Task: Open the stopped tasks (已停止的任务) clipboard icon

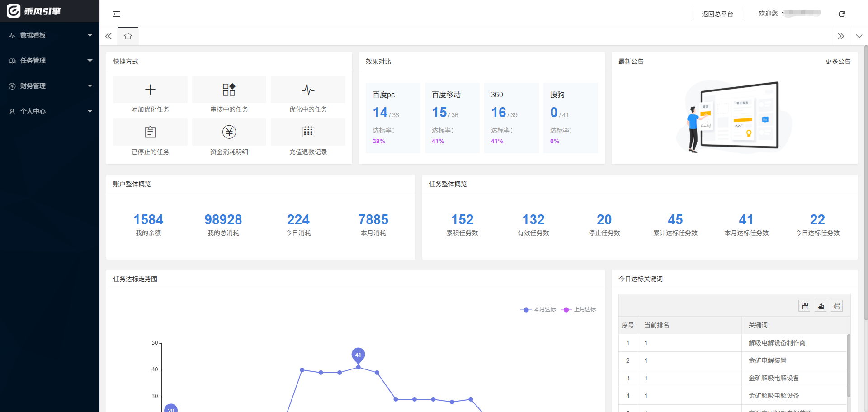Action: pos(150,132)
